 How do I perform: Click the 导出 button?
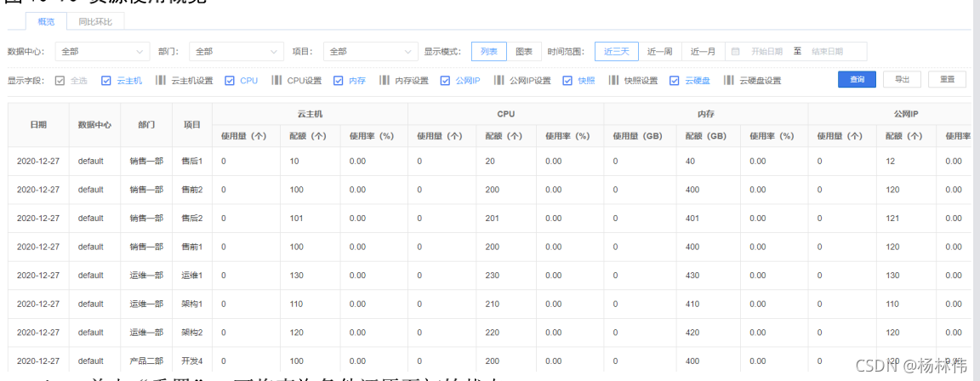click(902, 79)
